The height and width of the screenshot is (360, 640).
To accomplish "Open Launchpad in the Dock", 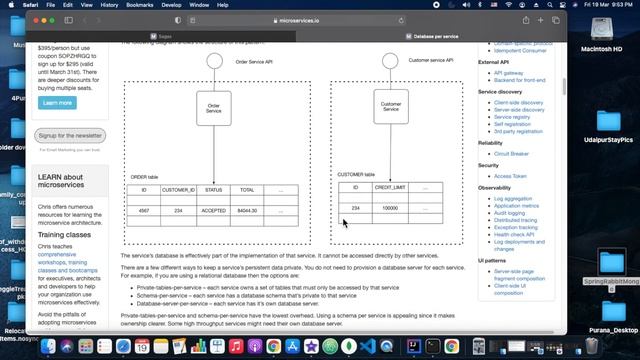I will tap(86, 347).
